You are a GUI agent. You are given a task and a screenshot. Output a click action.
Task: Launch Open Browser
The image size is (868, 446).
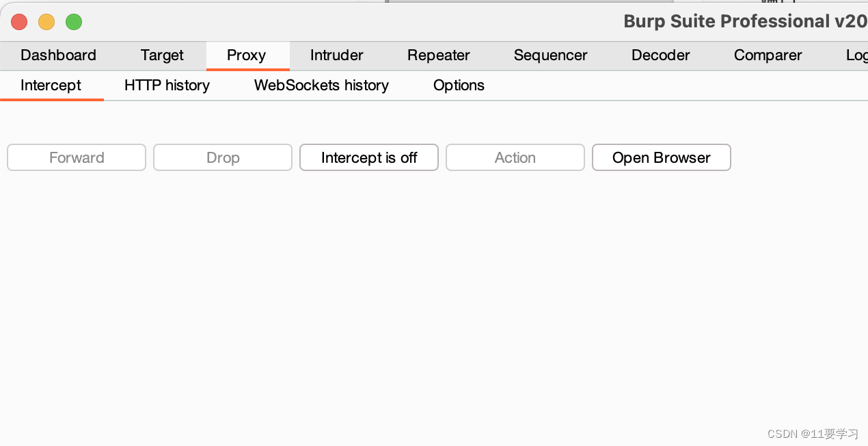point(662,157)
